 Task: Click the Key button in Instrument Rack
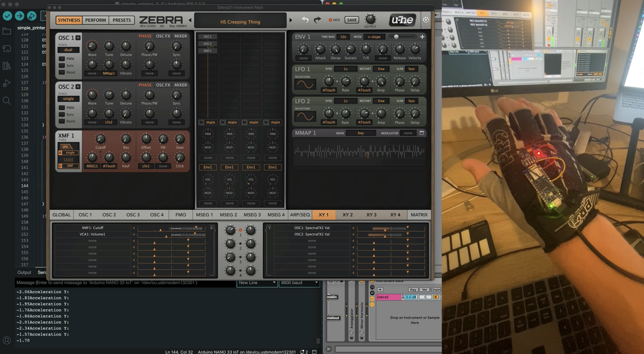(413, 290)
